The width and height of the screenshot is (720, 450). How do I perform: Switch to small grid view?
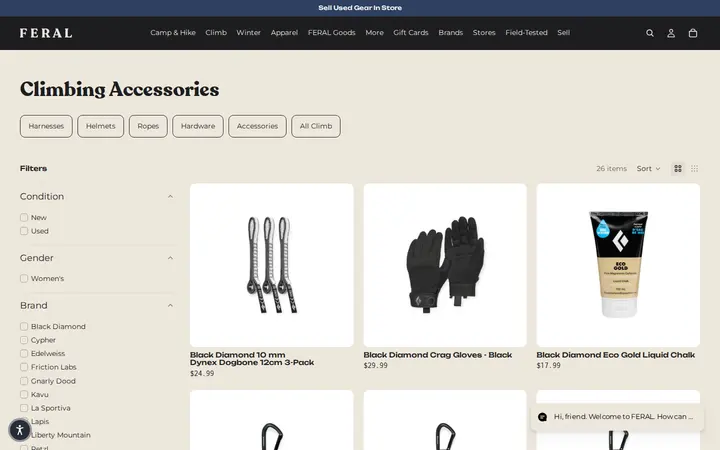694,169
